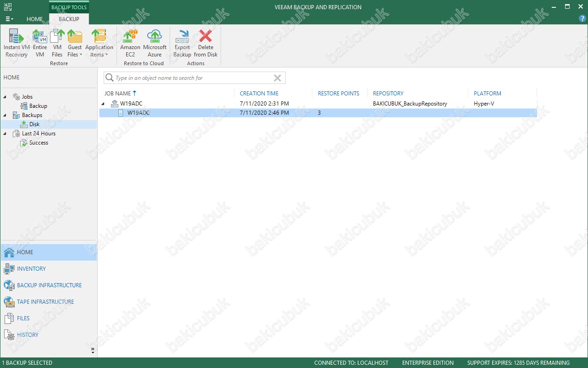Select Last 24 Hours in the tree
Screen dimensions: 588x368
point(39,134)
